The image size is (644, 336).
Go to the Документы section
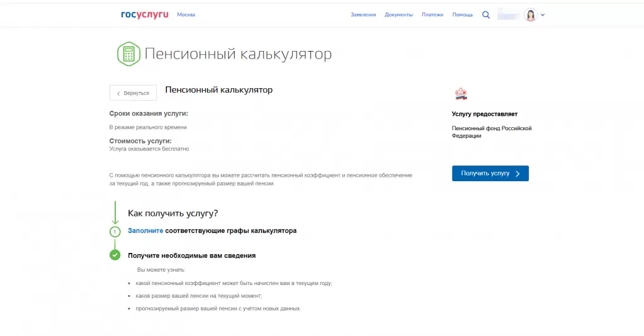point(398,14)
